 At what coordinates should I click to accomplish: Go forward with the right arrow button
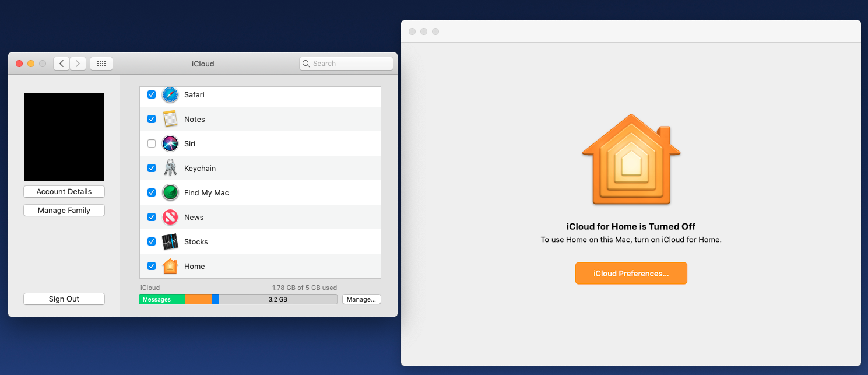click(x=78, y=64)
